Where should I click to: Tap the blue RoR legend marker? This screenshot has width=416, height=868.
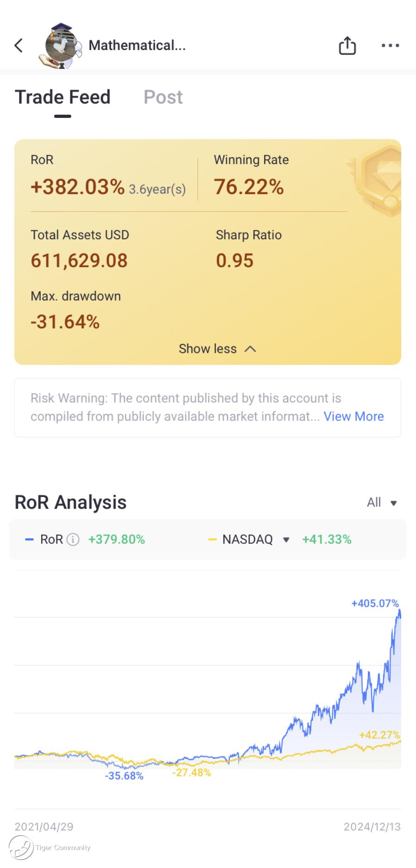click(29, 540)
